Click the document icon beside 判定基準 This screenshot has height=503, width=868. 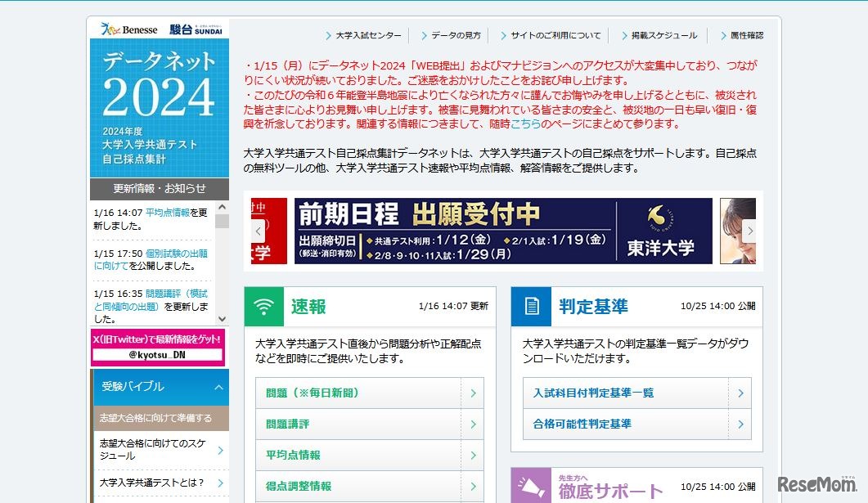coord(531,307)
